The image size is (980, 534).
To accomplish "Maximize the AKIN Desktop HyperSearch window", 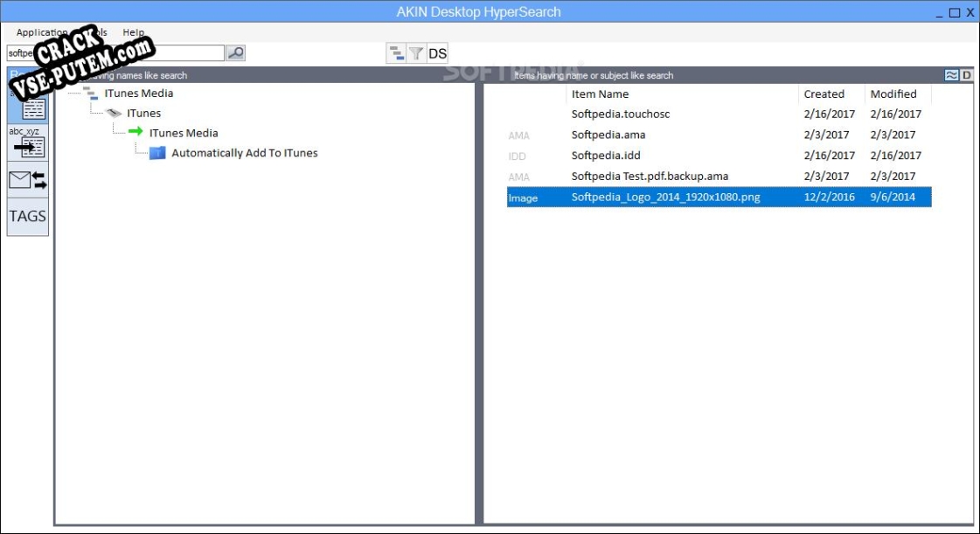I will click(955, 12).
